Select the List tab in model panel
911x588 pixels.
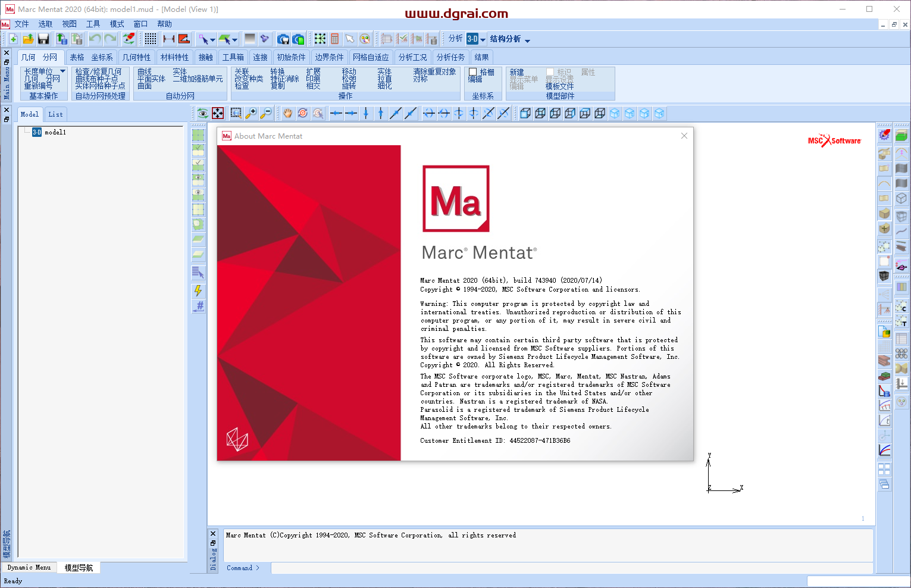[x=55, y=114]
